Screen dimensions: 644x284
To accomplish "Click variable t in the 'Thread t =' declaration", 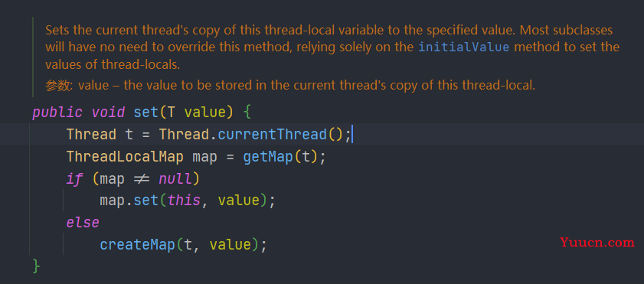I will (129, 134).
